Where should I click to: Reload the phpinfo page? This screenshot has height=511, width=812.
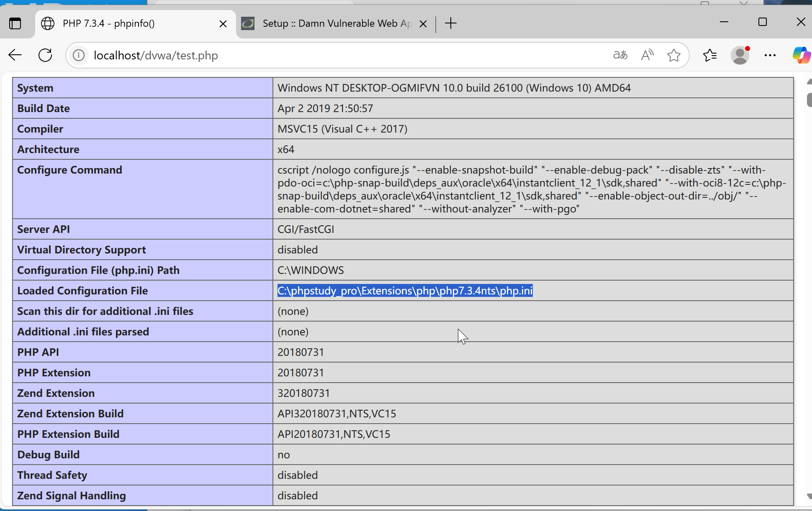tap(45, 55)
